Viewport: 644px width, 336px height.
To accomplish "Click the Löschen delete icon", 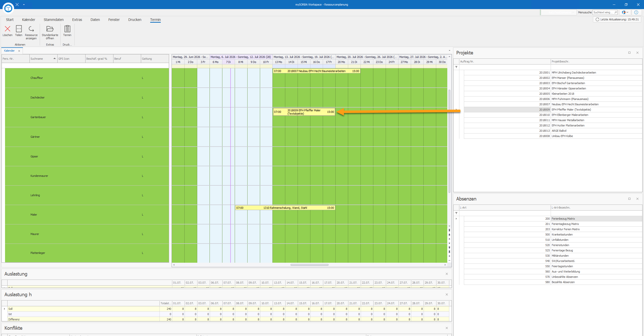I will click(8, 29).
